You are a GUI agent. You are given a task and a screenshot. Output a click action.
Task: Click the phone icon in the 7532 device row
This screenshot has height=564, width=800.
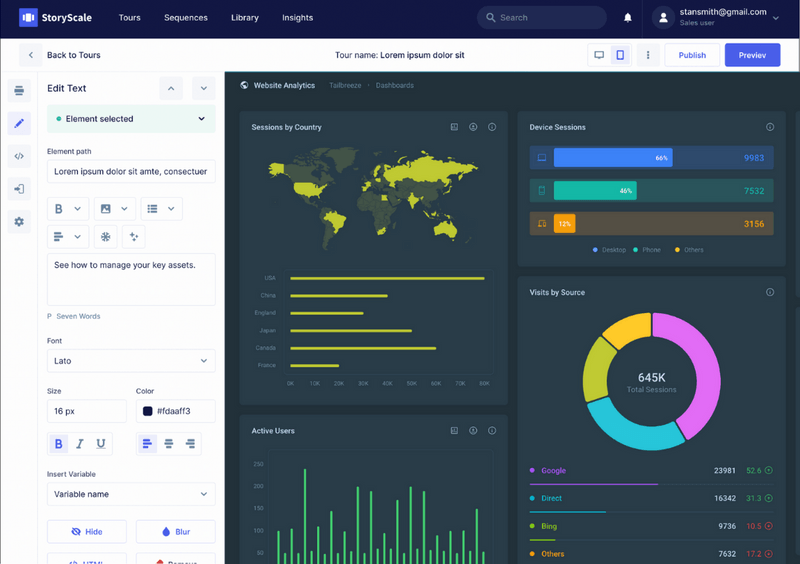[542, 191]
